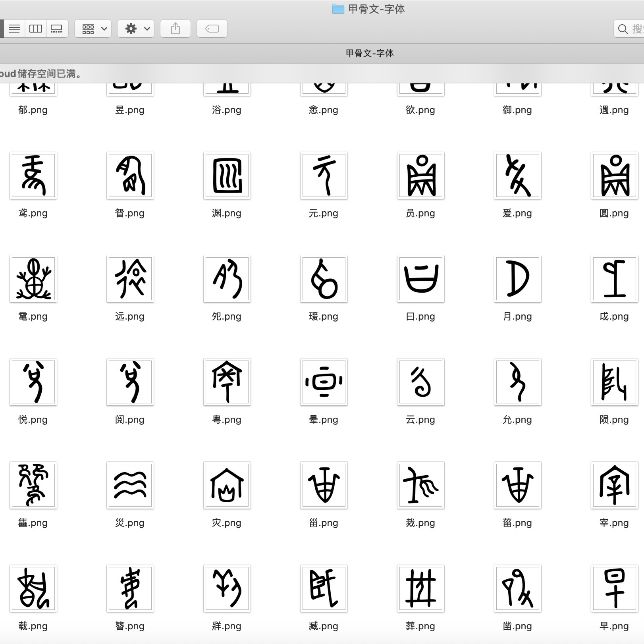Screen dimensions: 644x644
Task: Select the 灾.png thumbnail
Action: pos(227,485)
